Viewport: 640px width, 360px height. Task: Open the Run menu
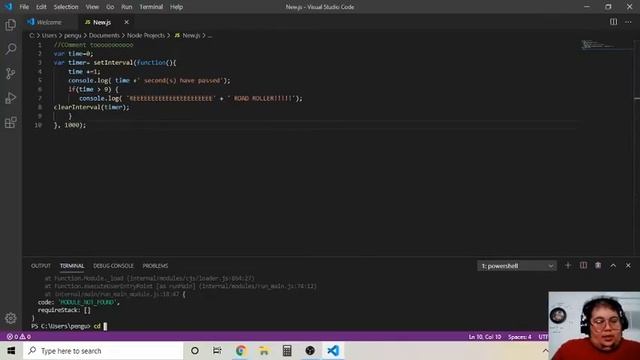point(127,7)
